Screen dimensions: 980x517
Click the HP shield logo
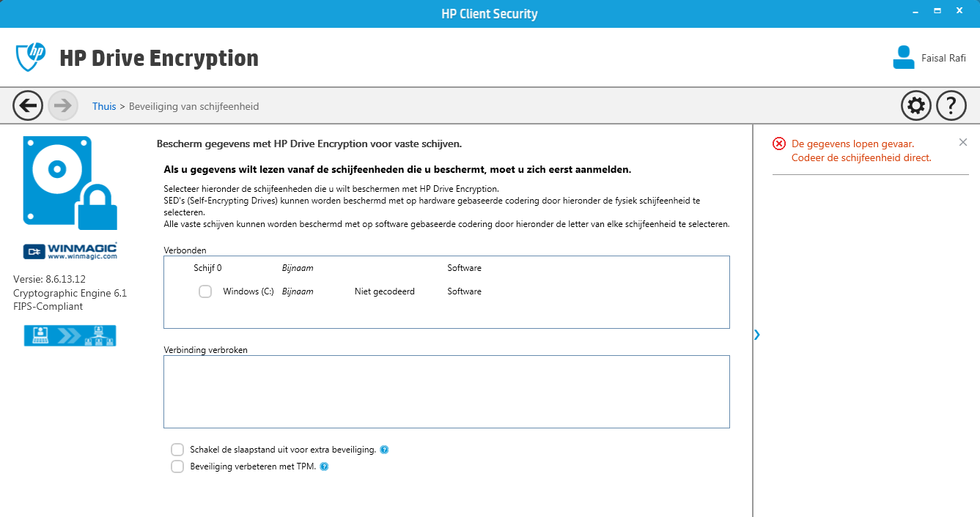click(x=31, y=57)
